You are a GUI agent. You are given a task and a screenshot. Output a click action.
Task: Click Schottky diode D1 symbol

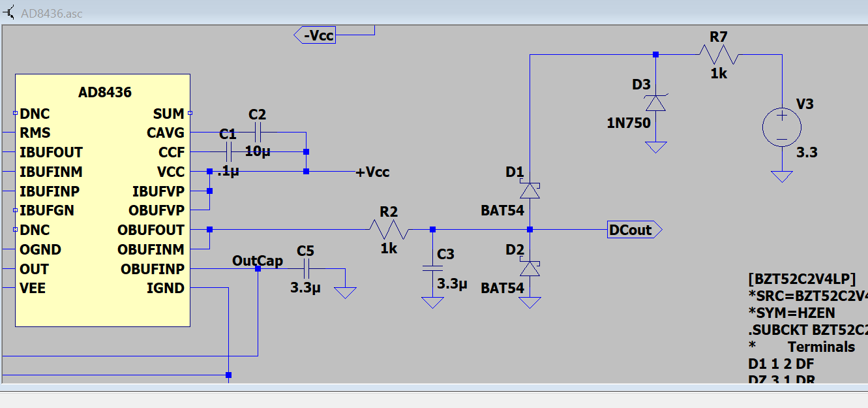[530, 191]
